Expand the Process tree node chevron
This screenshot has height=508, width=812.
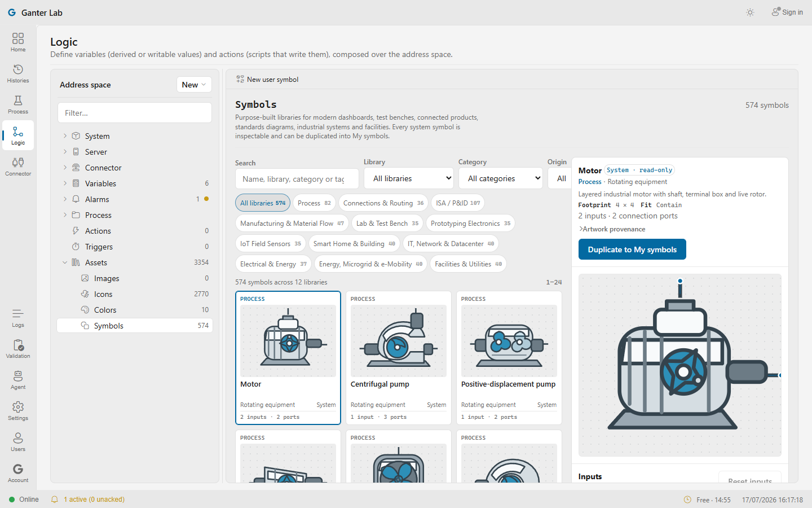pos(65,215)
